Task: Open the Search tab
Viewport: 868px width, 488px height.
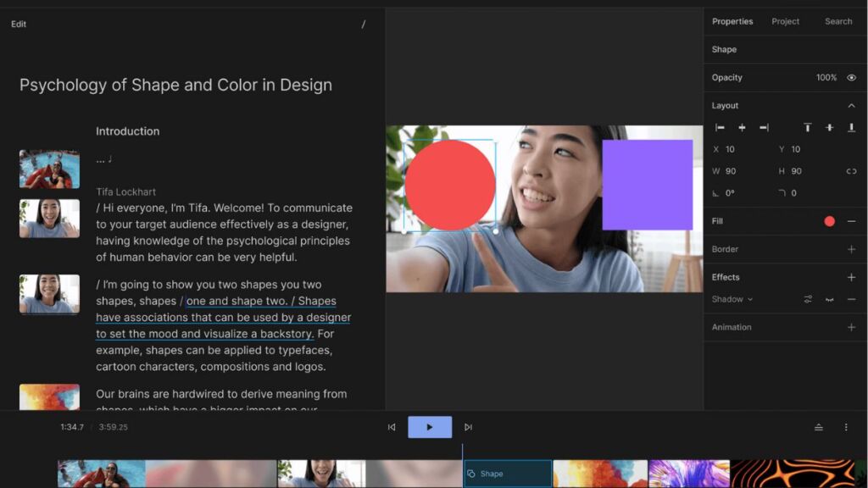Action: click(x=838, y=21)
